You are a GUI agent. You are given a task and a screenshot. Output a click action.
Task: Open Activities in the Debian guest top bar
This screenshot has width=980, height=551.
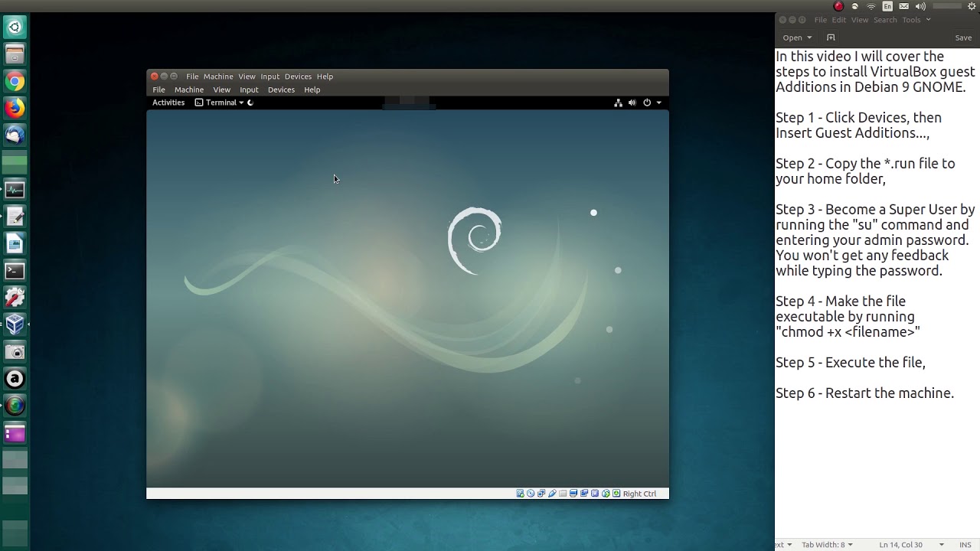168,103
